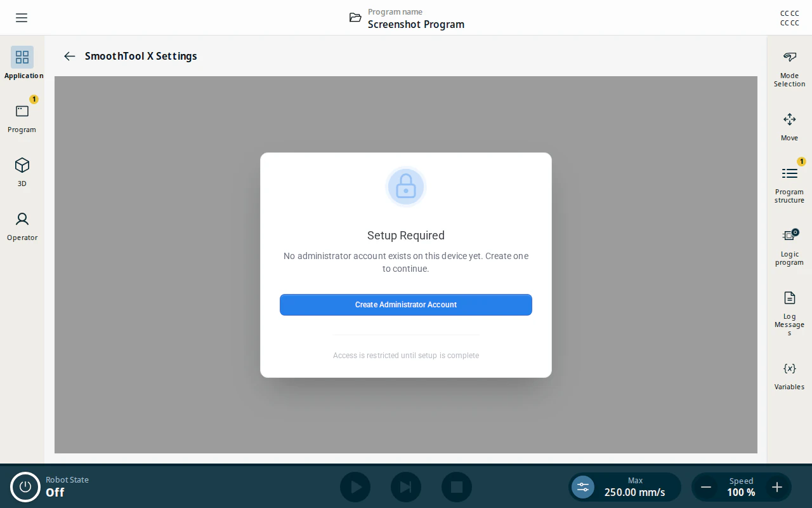
Task: Go back from SmoothTool X Settings
Action: (70, 56)
